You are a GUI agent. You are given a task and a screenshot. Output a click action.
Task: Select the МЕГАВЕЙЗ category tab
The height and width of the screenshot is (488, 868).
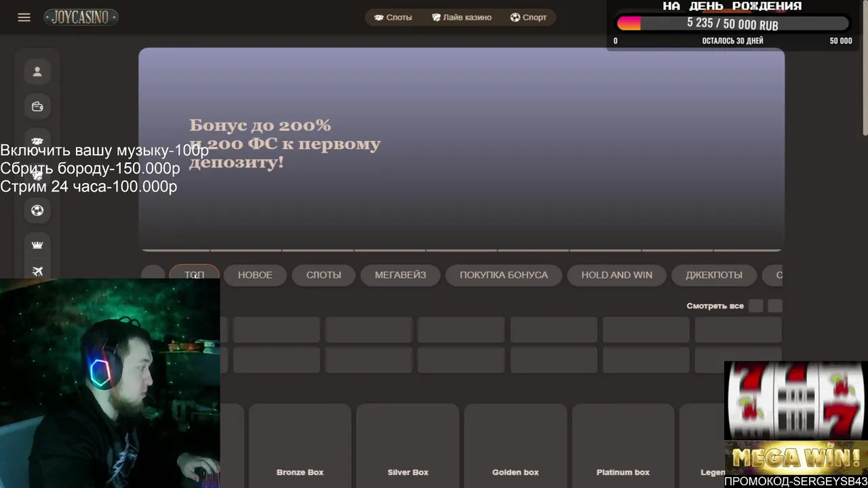[401, 275]
